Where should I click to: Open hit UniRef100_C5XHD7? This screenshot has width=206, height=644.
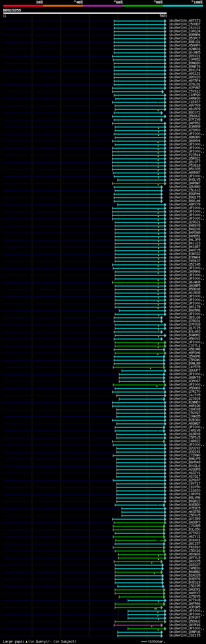(185, 24)
